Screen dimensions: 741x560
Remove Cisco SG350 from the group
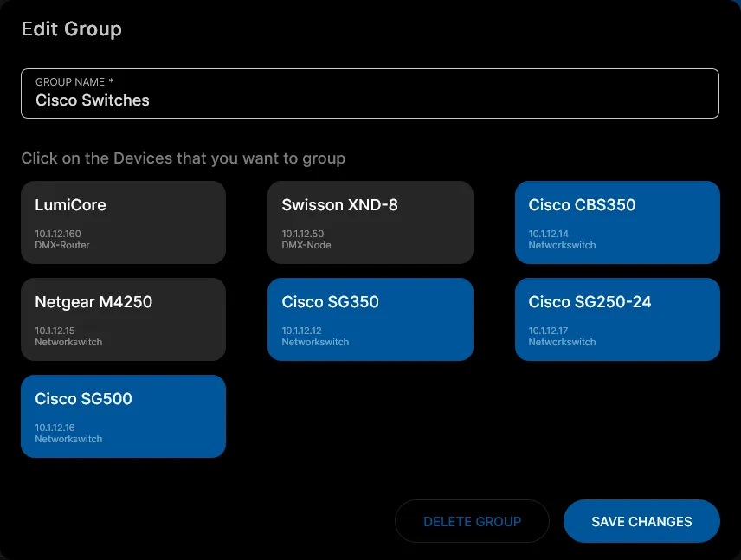coord(370,319)
